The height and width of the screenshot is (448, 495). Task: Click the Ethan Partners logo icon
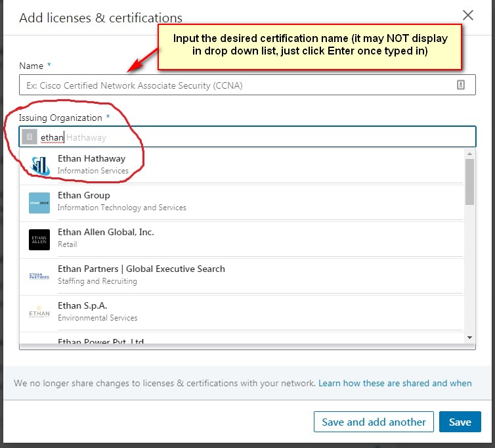click(39, 277)
